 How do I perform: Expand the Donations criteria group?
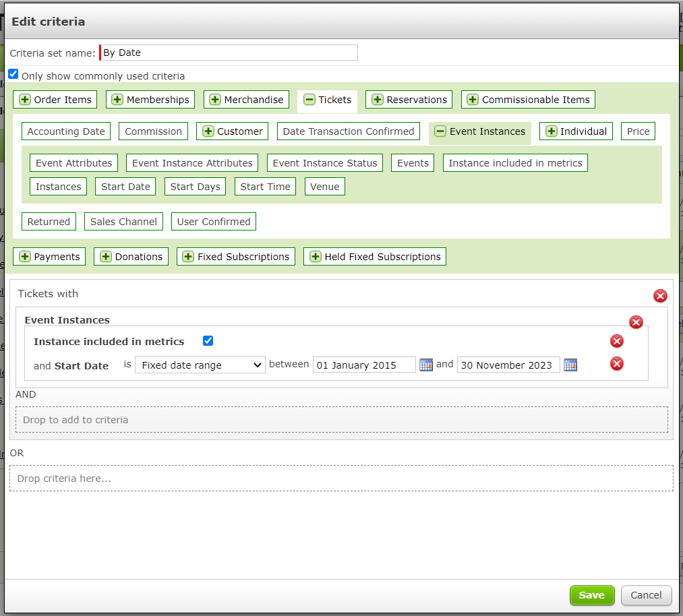(131, 256)
